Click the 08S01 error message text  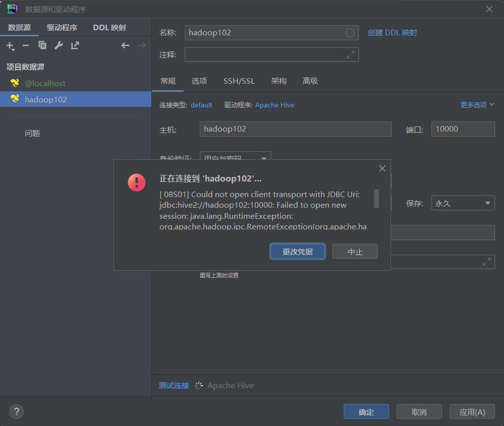coord(263,210)
